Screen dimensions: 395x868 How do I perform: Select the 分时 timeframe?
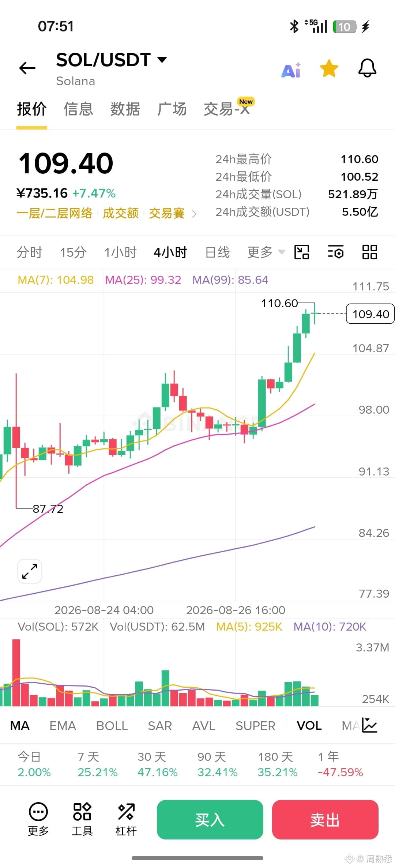coord(29,252)
